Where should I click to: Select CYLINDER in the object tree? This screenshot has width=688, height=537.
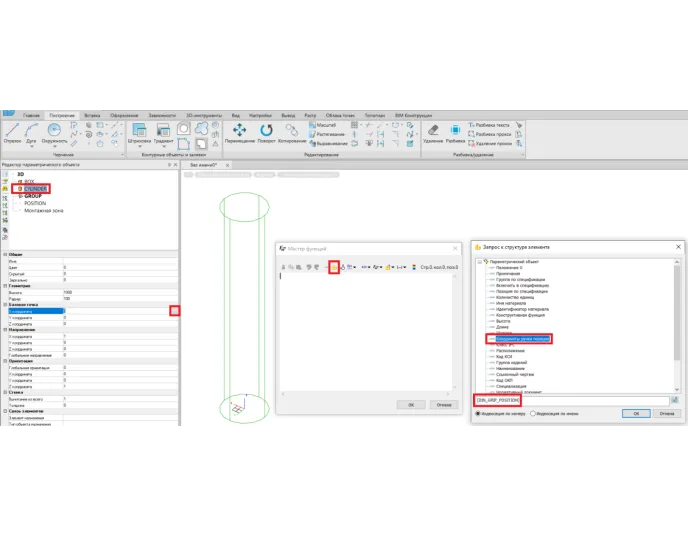pos(35,189)
